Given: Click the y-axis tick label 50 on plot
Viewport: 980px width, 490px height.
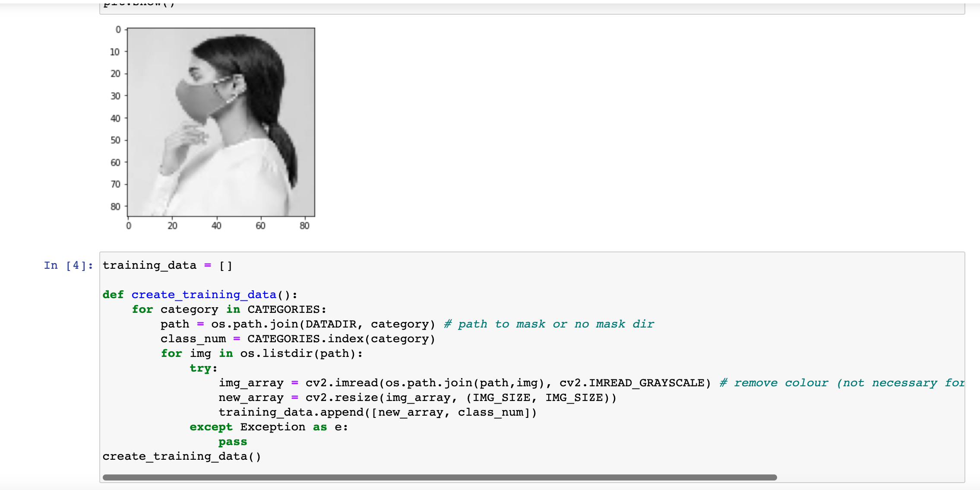Looking at the screenshot, I should point(115,140).
